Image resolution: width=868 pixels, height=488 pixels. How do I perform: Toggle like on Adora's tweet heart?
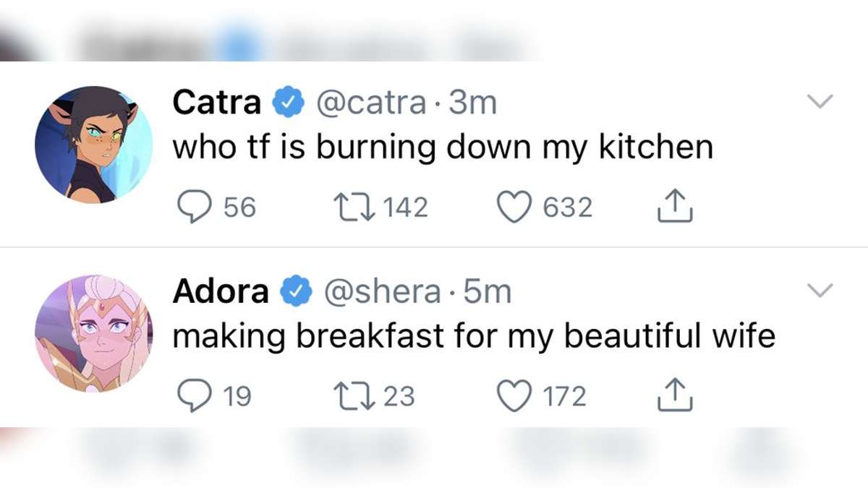tap(515, 394)
